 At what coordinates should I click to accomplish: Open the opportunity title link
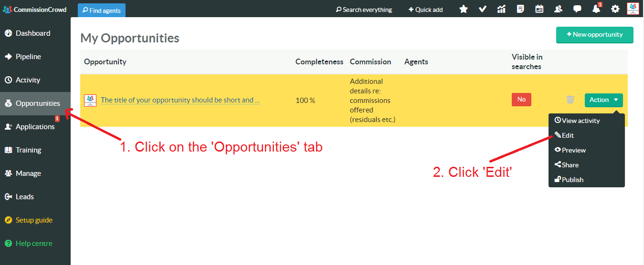pyautogui.click(x=180, y=100)
